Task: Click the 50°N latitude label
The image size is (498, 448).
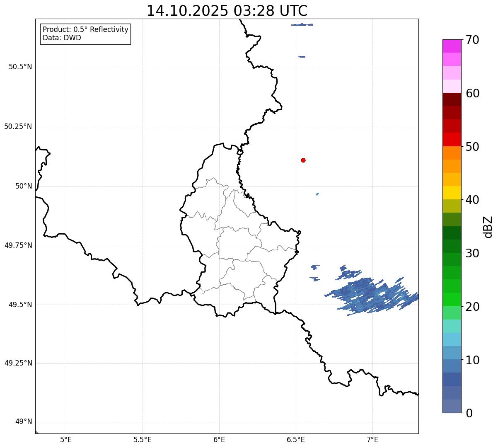Action: [24, 186]
